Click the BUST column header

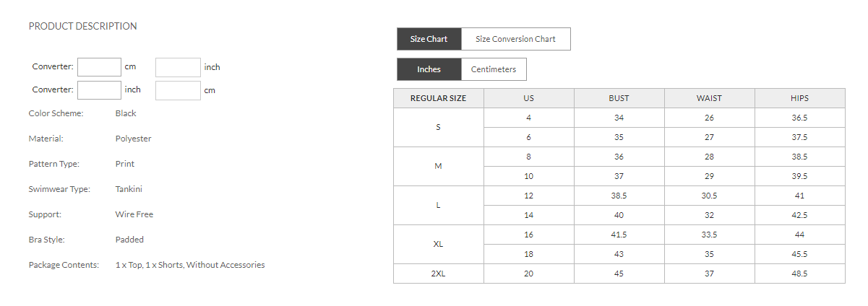point(619,98)
